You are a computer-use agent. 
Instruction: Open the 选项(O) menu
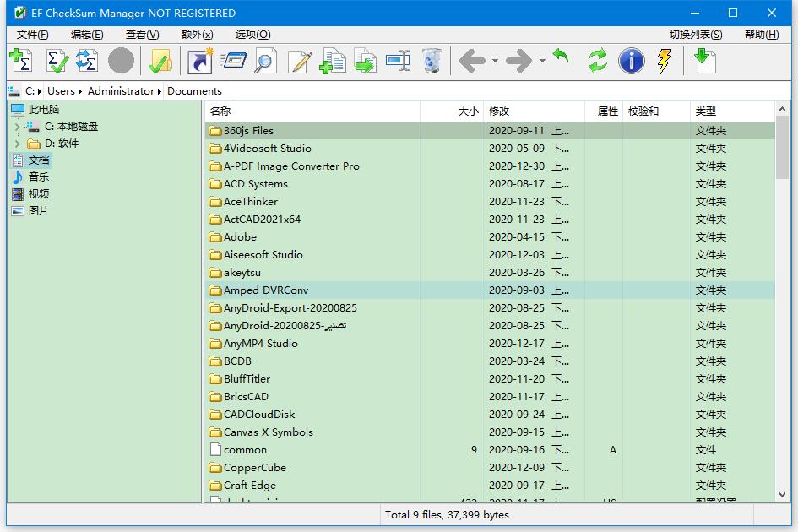253,34
